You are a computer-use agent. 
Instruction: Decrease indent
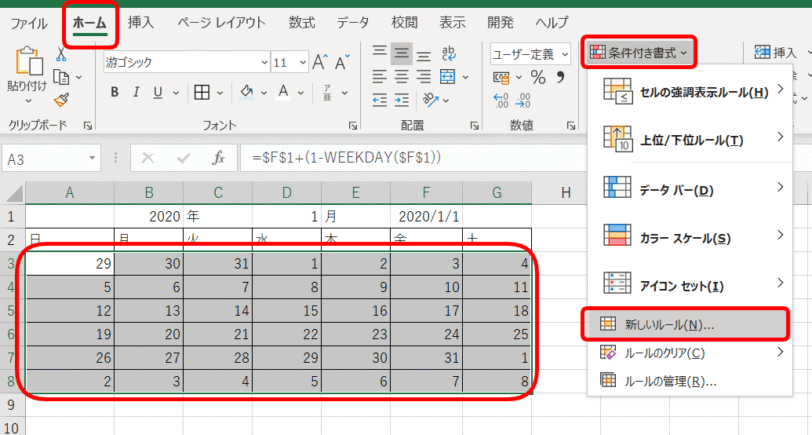[380, 100]
